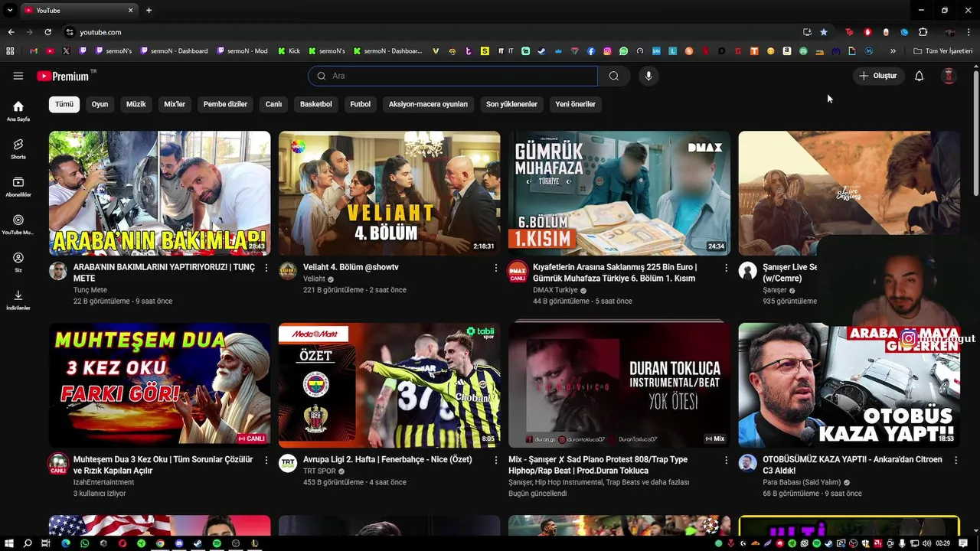Image resolution: width=980 pixels, height=551 pixels.
Task: Open a new browser tab
Action: pyautogui.click(x=149, y=10)
